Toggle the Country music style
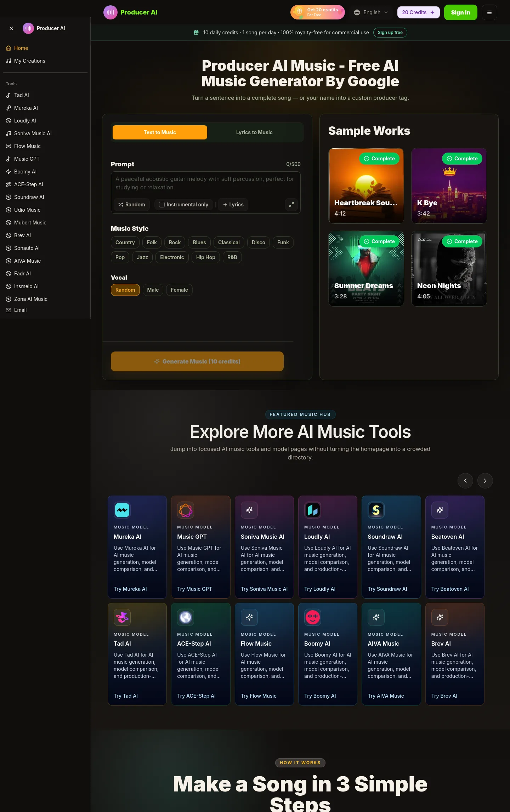 click(x=125, y=242)
